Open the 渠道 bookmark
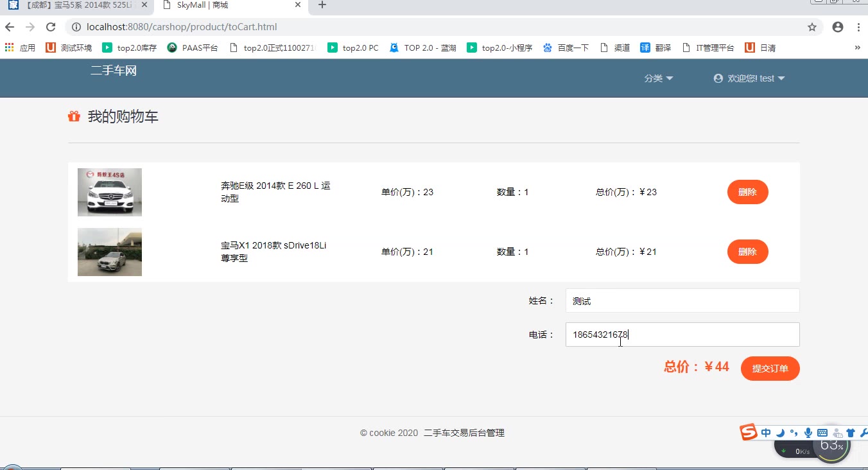The image size is (868, 470). click(614, 48)
